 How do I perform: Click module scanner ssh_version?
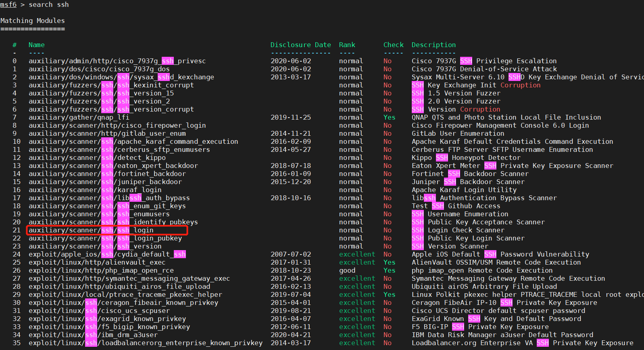[x=95, y=246]
